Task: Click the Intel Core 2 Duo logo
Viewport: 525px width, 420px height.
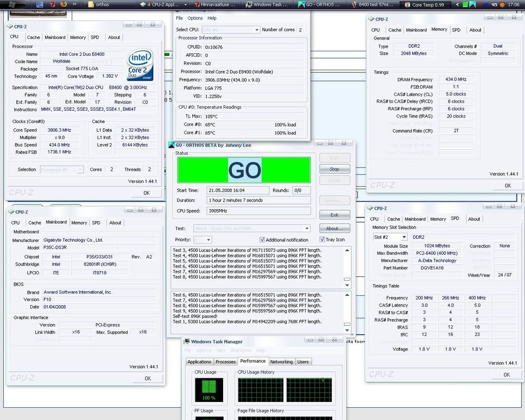Action: click(140, 65)
